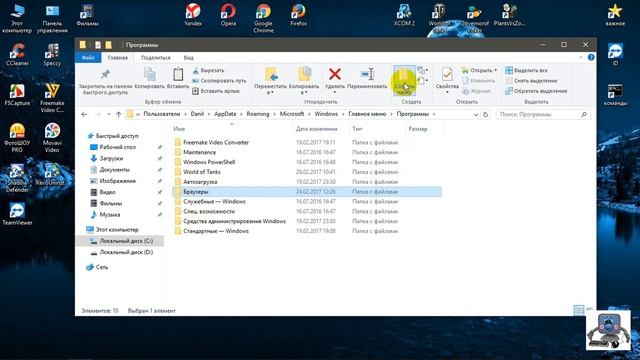Click the Roaming breadcrumb segment
Viewport: 640px width, 360px height.
tap(258, 114)
